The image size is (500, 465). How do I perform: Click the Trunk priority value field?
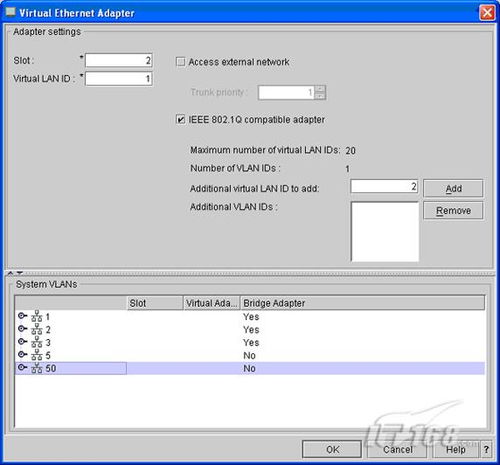286,92
